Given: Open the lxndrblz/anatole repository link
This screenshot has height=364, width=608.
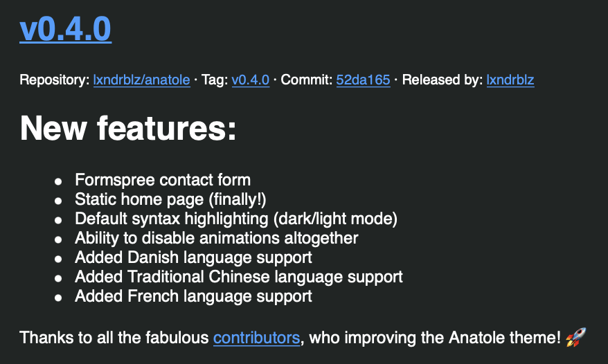Looking at the screenshot, I should pyautogui.click(x=141, y=80).
